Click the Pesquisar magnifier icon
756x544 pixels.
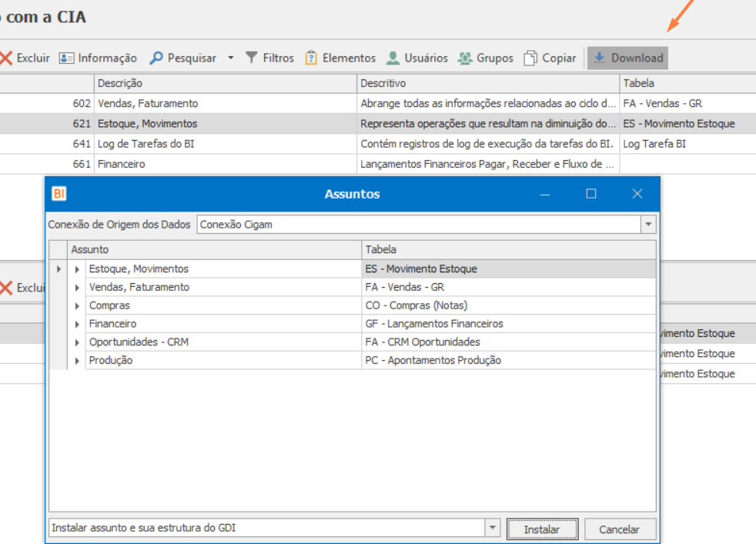pos(156,58)
